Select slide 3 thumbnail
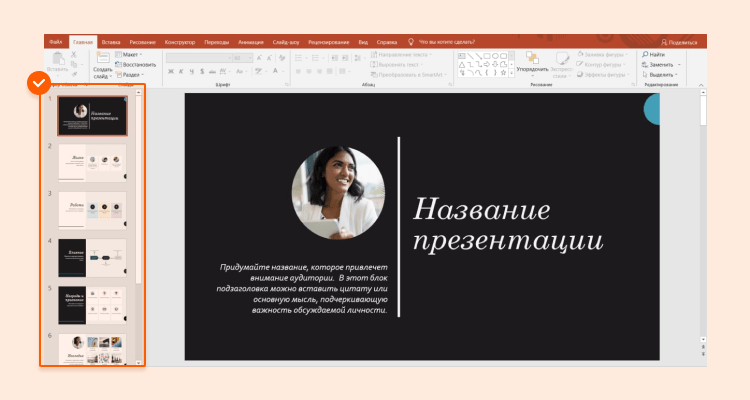This screenshot has height=400, width=750. tap(92, 211)
